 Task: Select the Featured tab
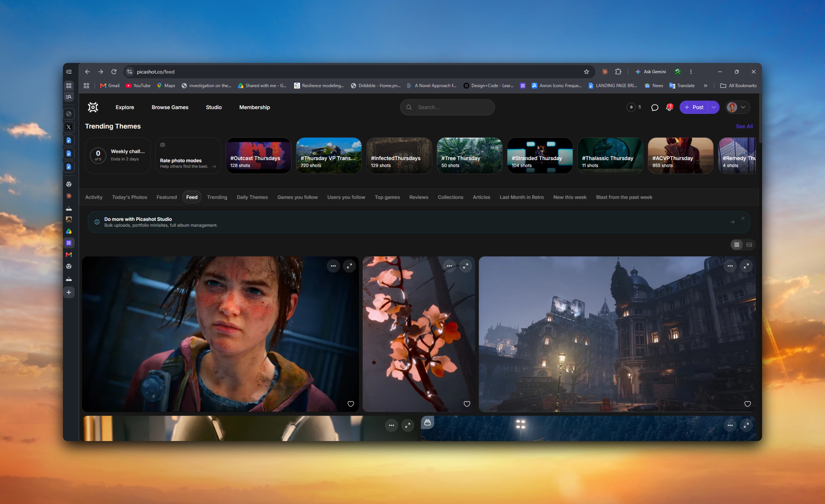167,197
